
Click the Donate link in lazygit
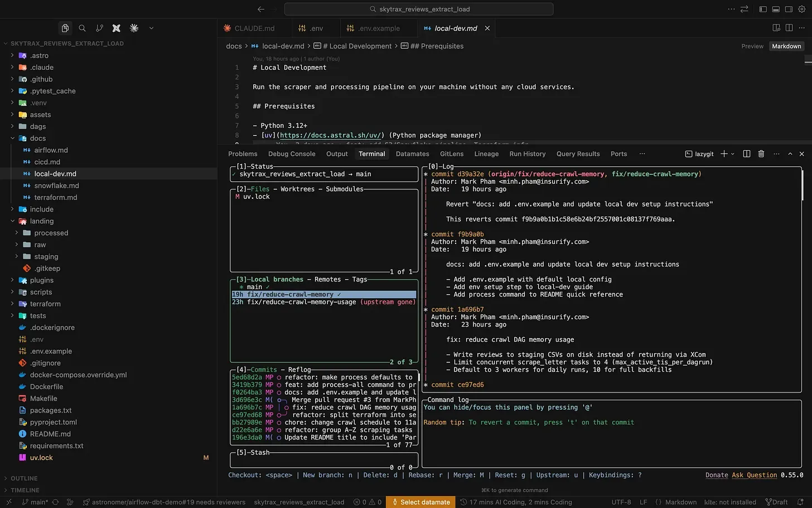pyautogui.click(x=717, y=475)
